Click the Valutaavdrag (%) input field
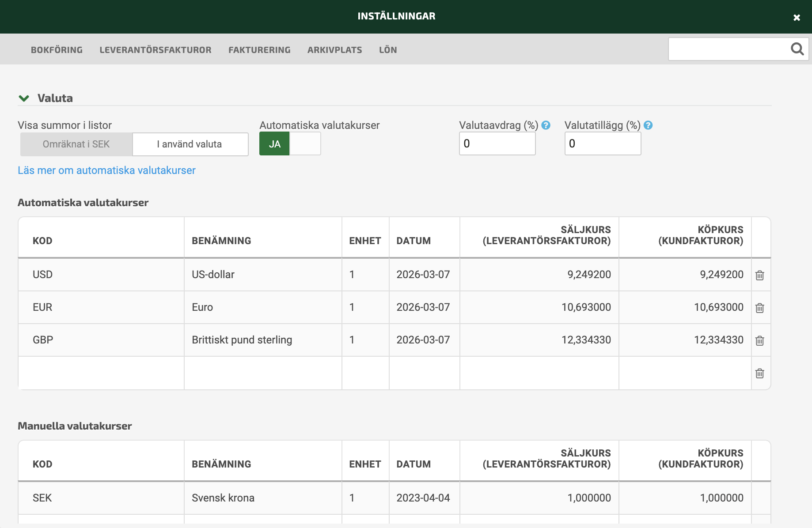This screenshot has height=528, width=812. (497, 144)
